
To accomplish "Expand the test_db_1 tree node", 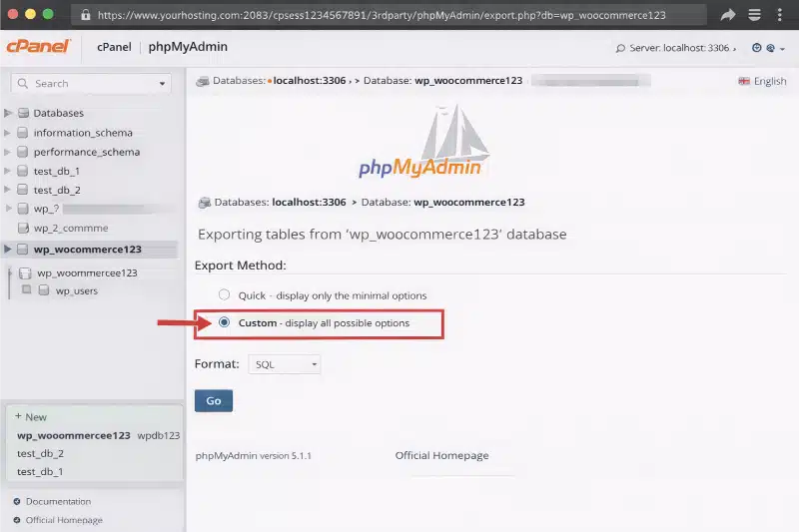I will [7, 171].
